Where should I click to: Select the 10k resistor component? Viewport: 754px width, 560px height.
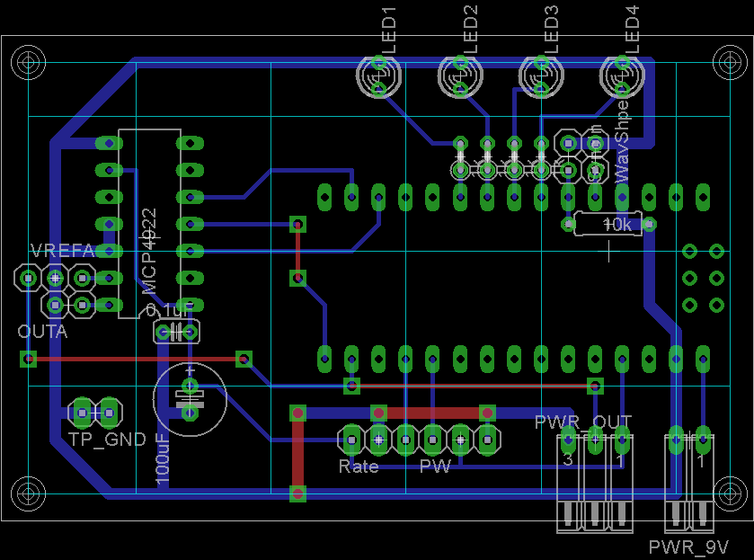[609, 224]
